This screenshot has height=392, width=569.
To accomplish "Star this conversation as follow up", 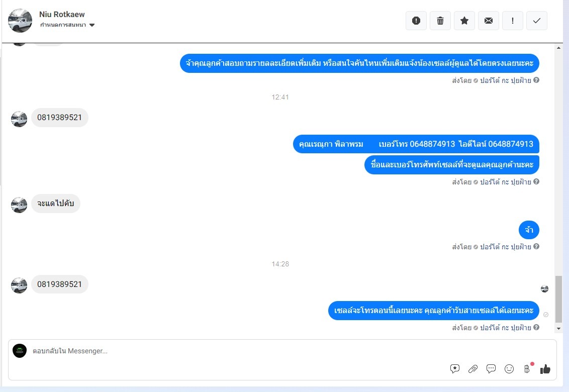I will click(464, 21).
